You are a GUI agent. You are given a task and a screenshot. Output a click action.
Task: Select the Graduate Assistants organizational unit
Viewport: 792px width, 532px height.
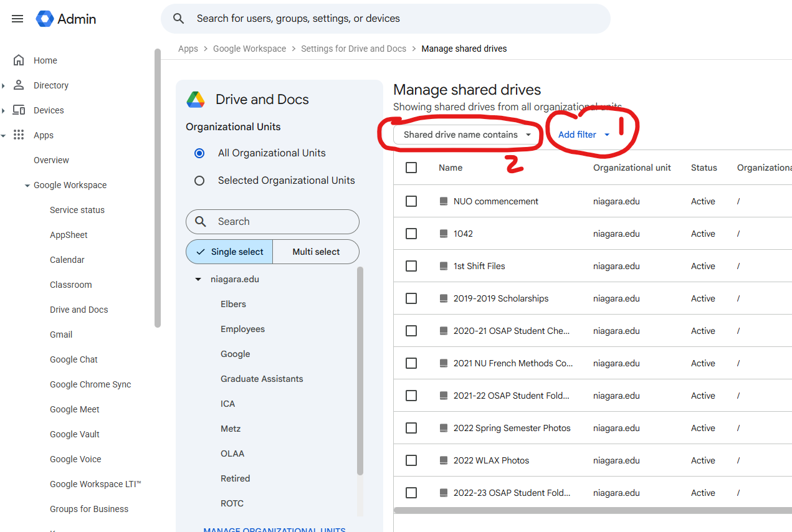click(x=262, y=379)
